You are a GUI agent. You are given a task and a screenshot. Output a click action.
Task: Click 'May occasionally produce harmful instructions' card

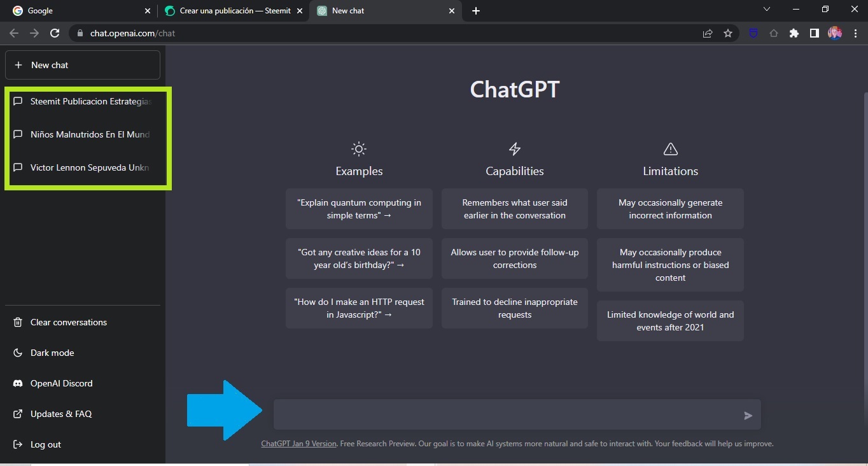[670, 265]
